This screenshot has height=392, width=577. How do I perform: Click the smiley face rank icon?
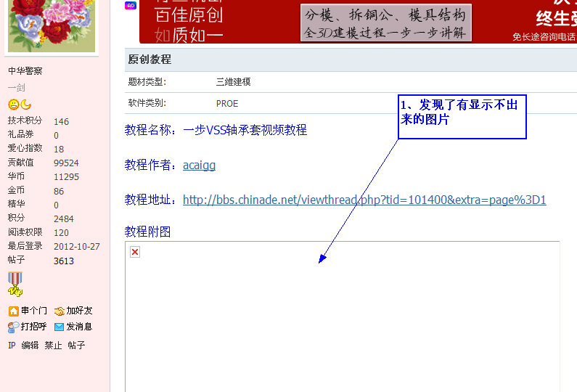14,105
